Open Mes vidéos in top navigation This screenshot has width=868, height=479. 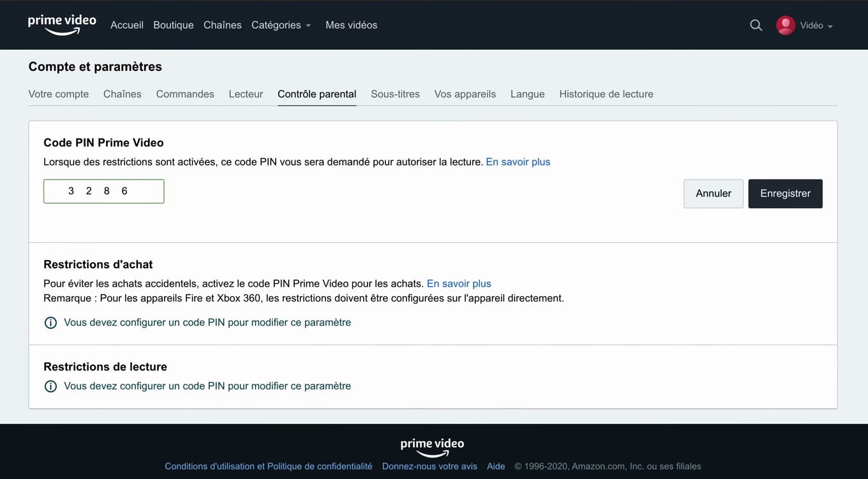[352, 25]
